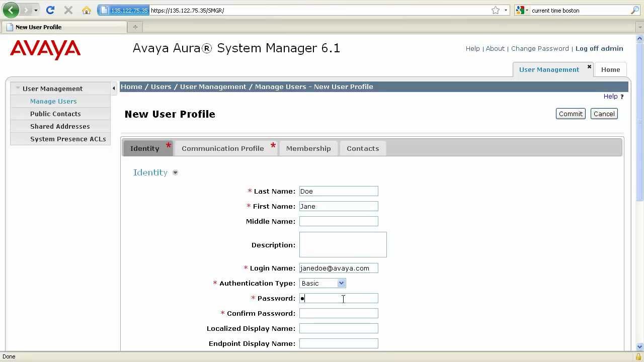Open the About link
644x362 pixels.
click(495, 49)
